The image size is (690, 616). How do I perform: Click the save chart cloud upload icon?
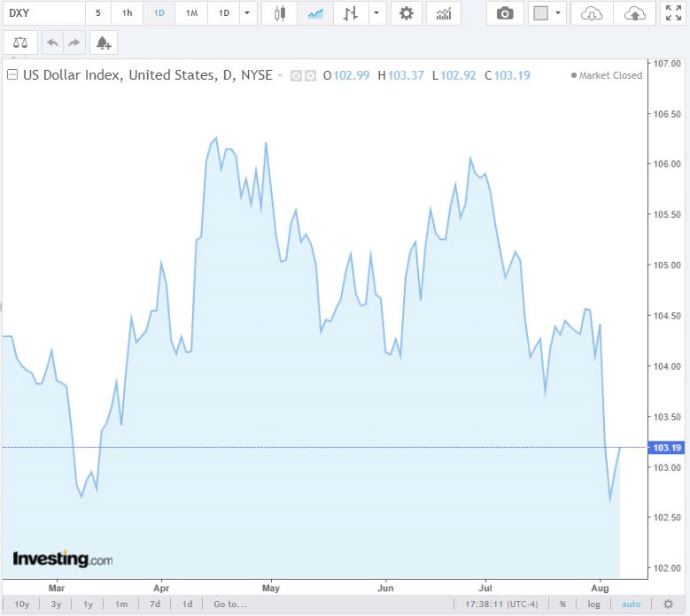(x=635, y=13)
